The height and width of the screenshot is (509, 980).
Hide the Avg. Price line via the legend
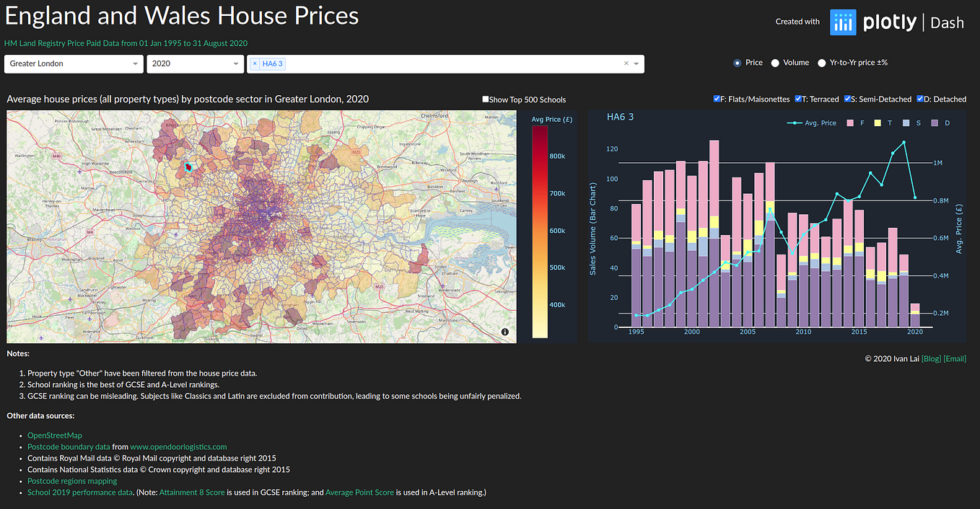[821, 123]
